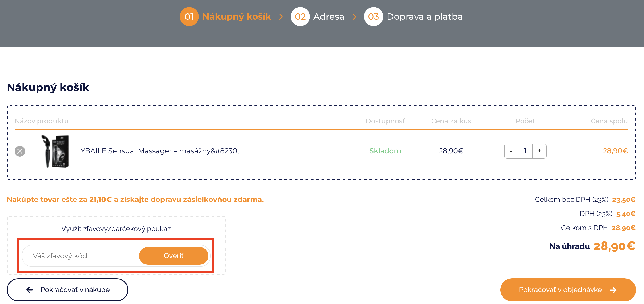Image resolution: width=644 pixels, height=304 pixels.
Task: Open the LYBAILE Sensual Massager product link
Action: pyautogui.click(x=158, y=151)
